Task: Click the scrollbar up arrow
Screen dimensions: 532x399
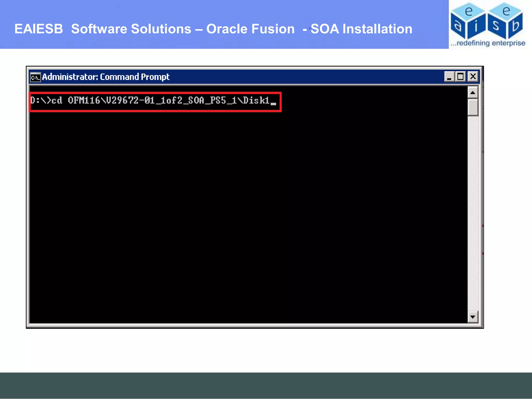Action: click(473, 92)
